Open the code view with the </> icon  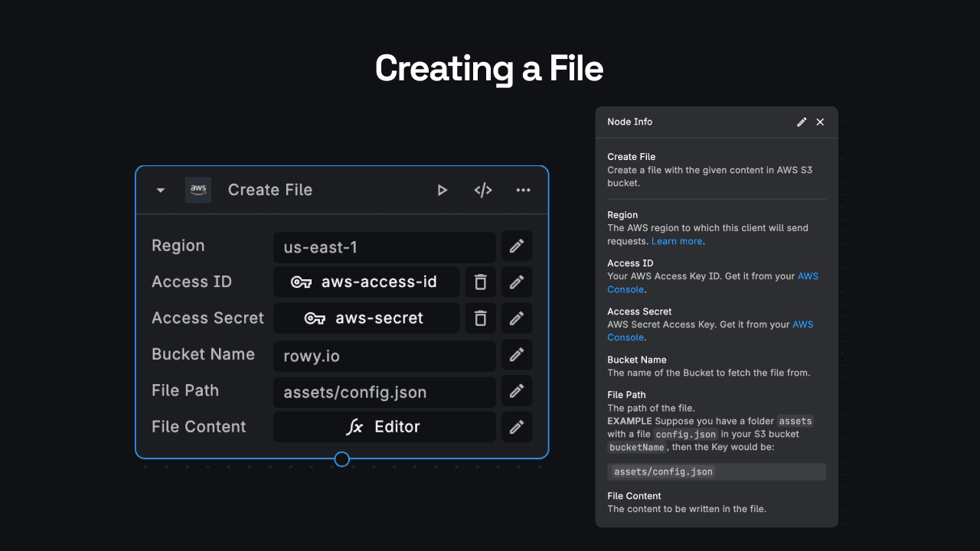click(x=482, y=190)
